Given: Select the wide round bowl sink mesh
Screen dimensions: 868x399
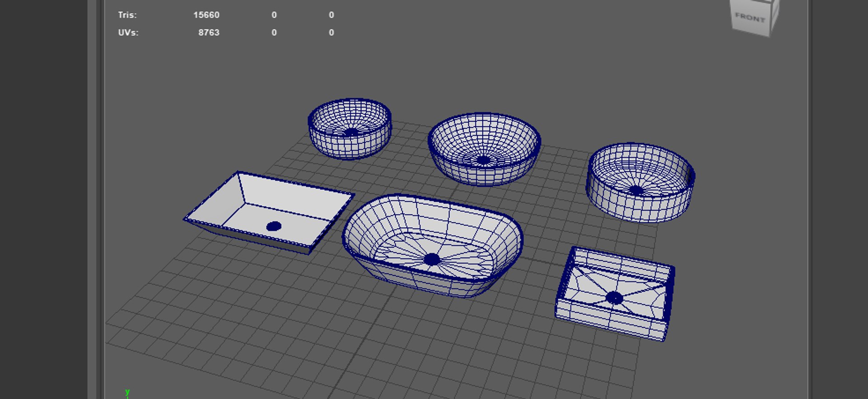Looking at the screenshot, I should 484,149.
